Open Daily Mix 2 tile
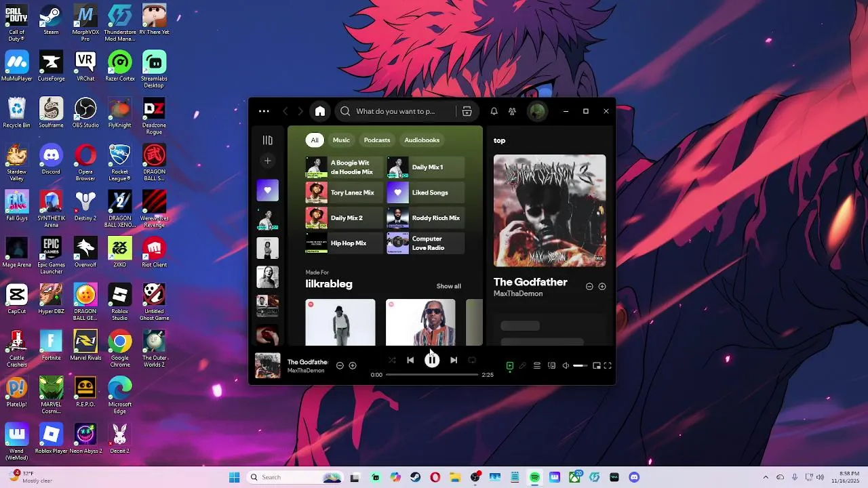The height and width of the screenshot is (488, 868). 344,218
